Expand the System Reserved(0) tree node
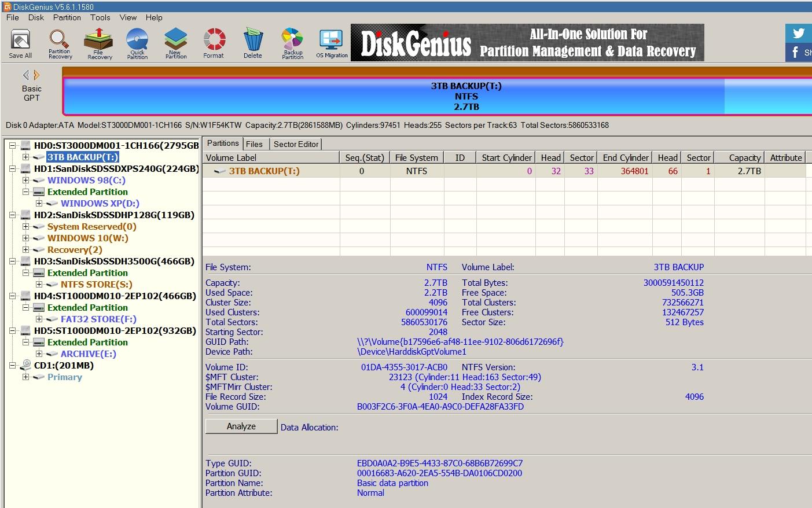812x508 pixels. pos(25,227)
